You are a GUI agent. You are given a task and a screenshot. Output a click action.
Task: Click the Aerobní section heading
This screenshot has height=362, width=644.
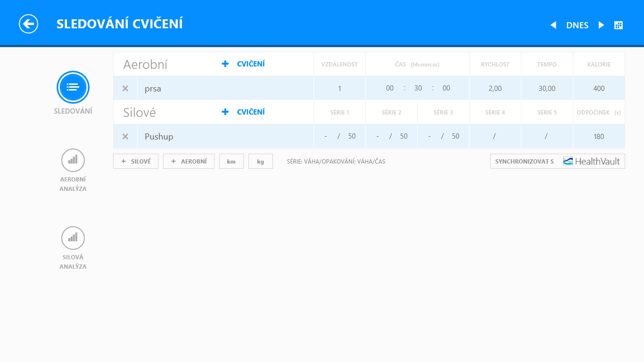coord(145,64)
